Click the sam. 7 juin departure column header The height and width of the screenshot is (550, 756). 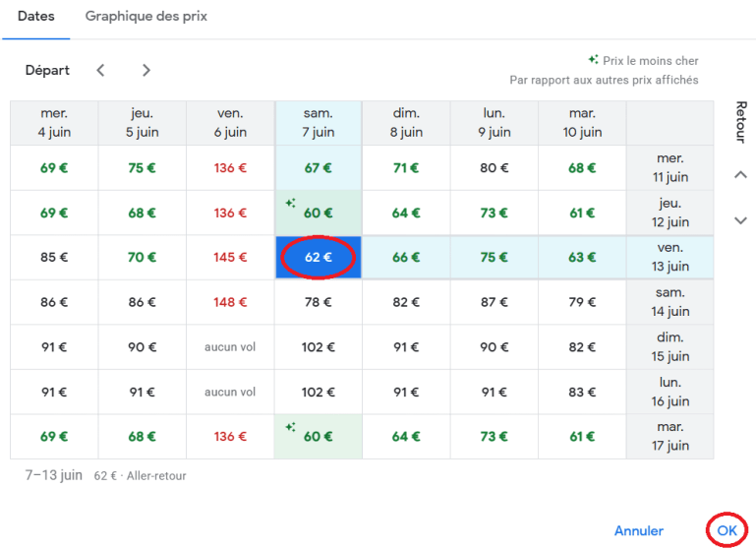318,123
